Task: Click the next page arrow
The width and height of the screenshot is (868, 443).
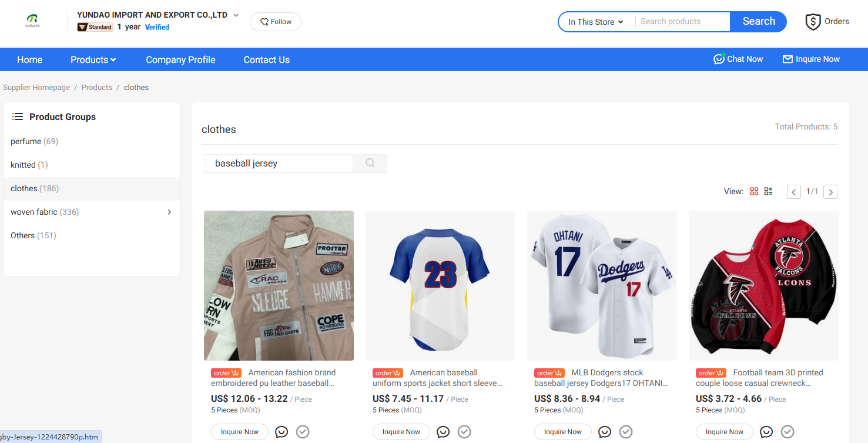Action: pyautogui.click(x=830, y=192)
